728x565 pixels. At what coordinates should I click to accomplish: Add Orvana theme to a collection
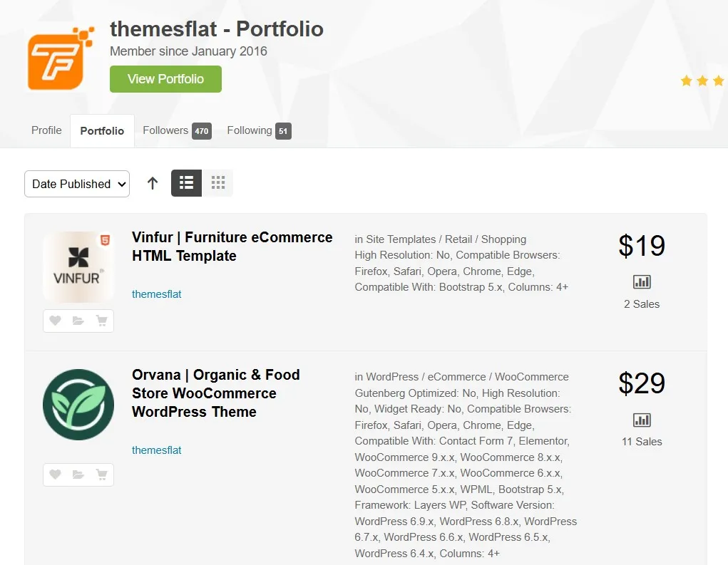(x=78, y=475)
